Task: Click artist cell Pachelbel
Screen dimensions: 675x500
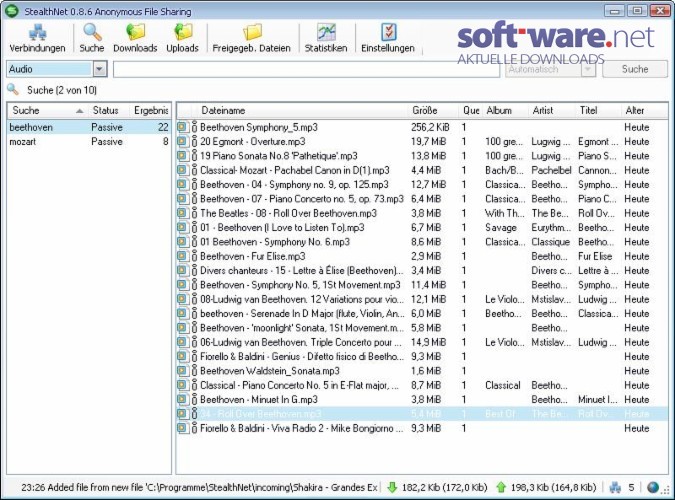Action: pos(551,170)
